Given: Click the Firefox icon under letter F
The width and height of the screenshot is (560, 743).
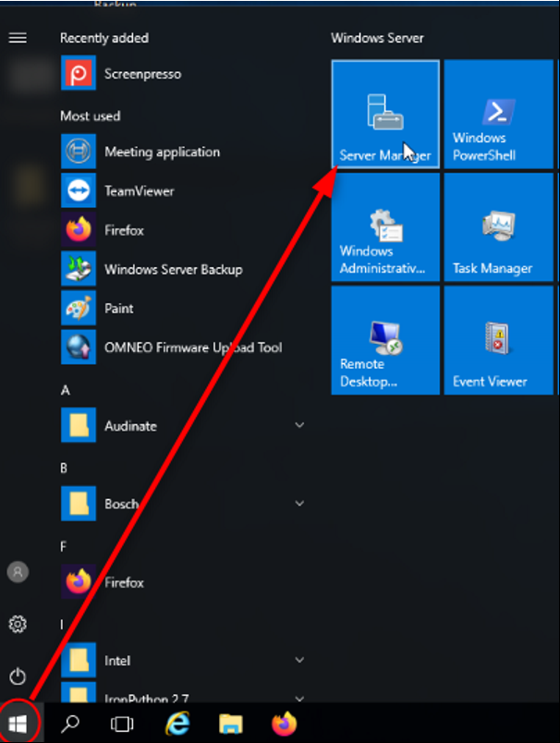Looking at the screenshot, I should pos(79,581).
